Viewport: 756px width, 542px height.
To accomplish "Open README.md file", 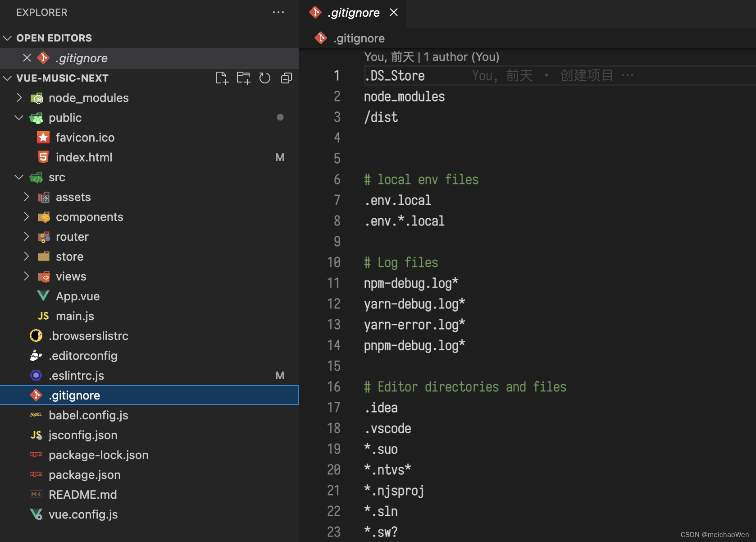I will [150, 494].
